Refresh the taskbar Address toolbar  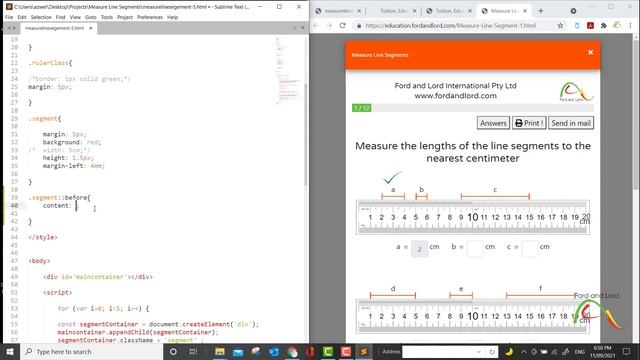click(492, 351)
